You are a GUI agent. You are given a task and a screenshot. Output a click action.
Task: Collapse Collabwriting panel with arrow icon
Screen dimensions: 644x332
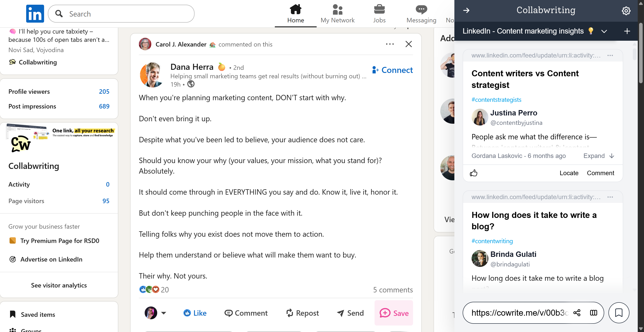click(466, 11)
